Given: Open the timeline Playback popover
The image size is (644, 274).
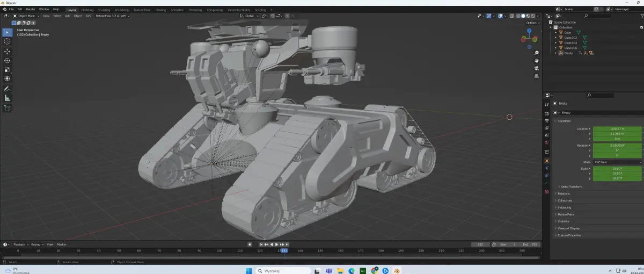Looking at the screenshot, I should 20,244.
